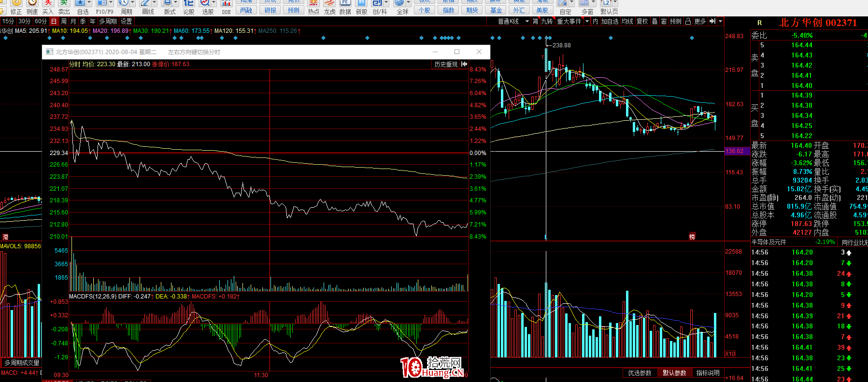Open the 多周期 multi-period tab
868x382 pixels.
(108, 21)
